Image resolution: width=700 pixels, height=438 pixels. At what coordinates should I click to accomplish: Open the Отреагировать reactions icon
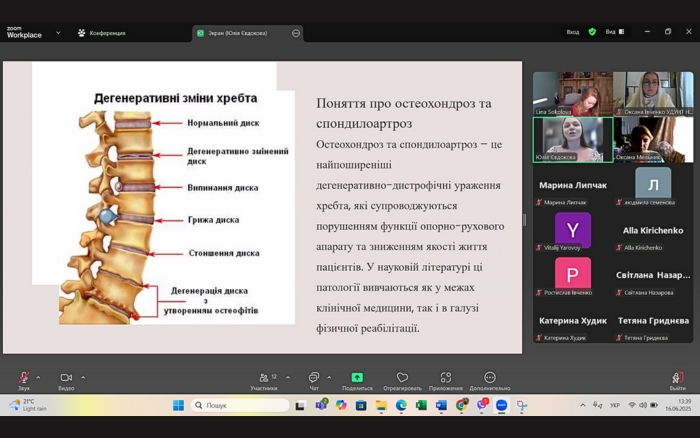tap(402, 378)
